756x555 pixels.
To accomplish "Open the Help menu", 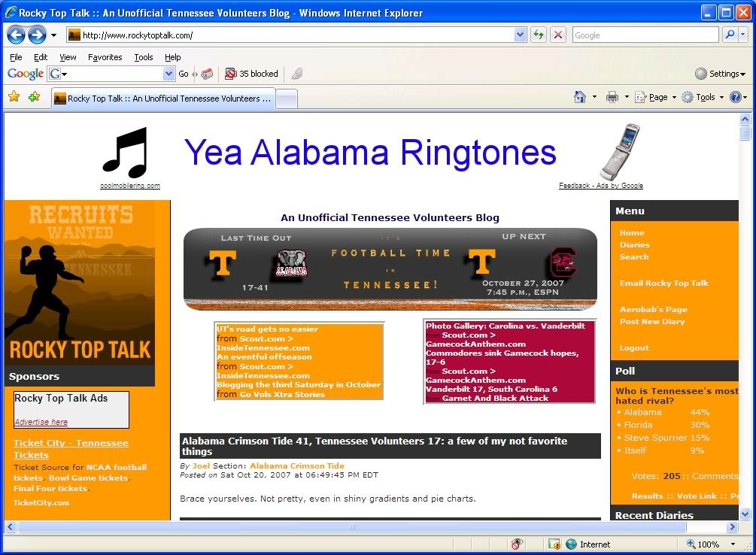I will click(x=172, y=57).
